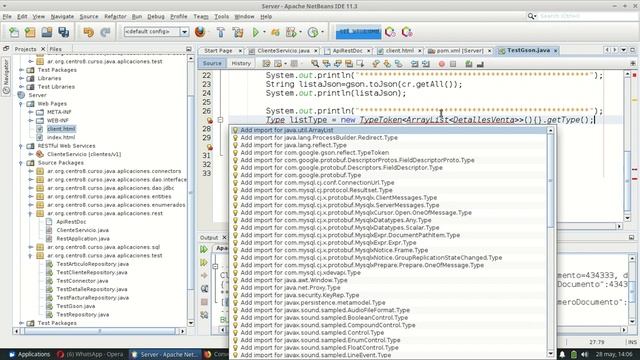Click the Stop Macro Recording square icon

pos(453,64)
